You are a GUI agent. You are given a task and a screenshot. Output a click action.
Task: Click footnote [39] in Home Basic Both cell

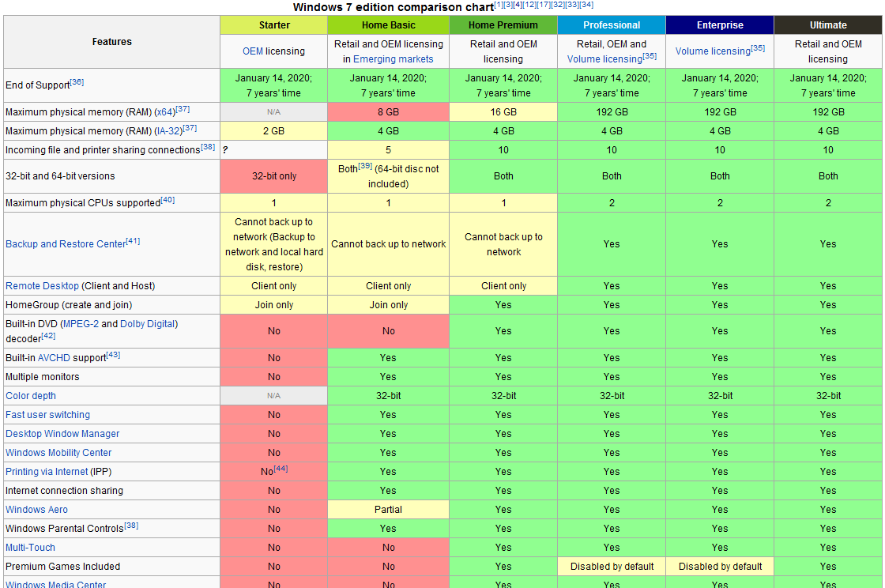tap(365, 166)
